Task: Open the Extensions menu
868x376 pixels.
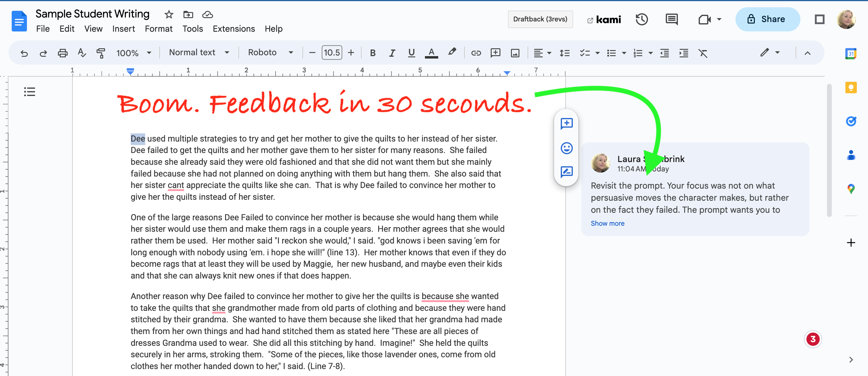Action: (234, 29)
